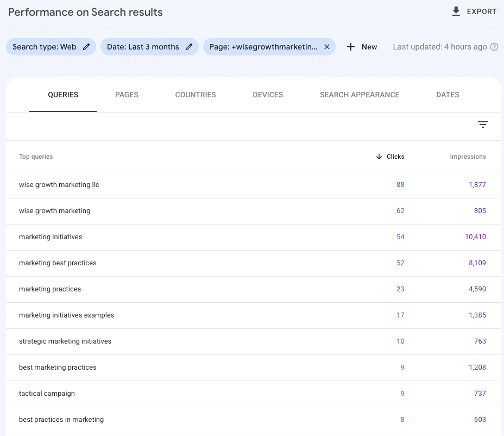The image size is (504, 436).
Task: Click the 1,877 impressions value
Action: pyautogui.click(x=477, y=185)
